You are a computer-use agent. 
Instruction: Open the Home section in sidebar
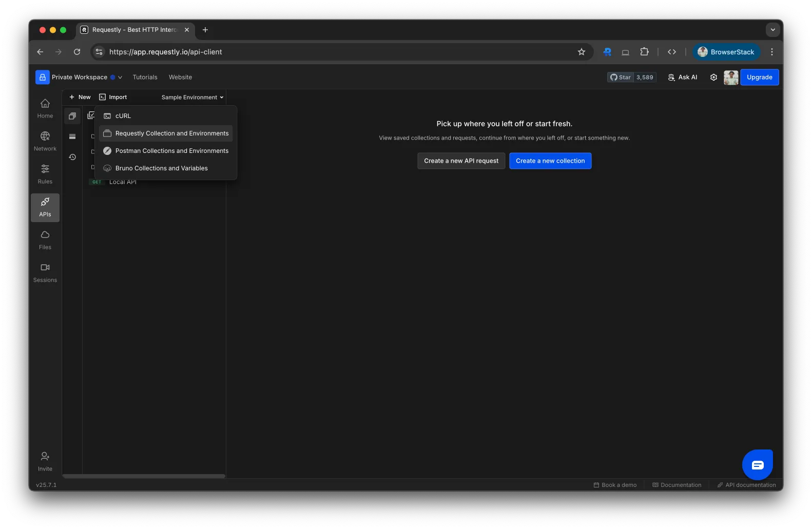click(45, 109)
